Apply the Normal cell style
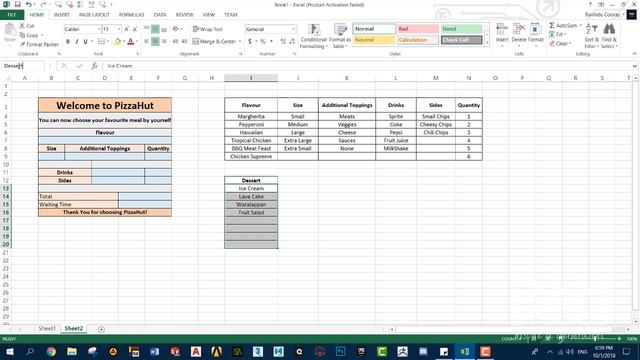Image resolution: width=640 pixels, height=360 pixels. pyautogui.click(x=374, y=29)
